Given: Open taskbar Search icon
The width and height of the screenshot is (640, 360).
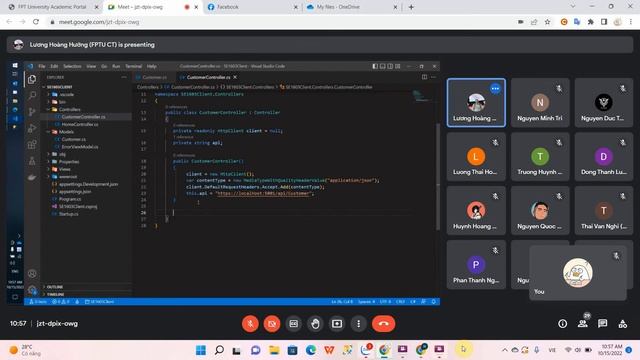Looking at the screenshot, I should tap(219, 350).
